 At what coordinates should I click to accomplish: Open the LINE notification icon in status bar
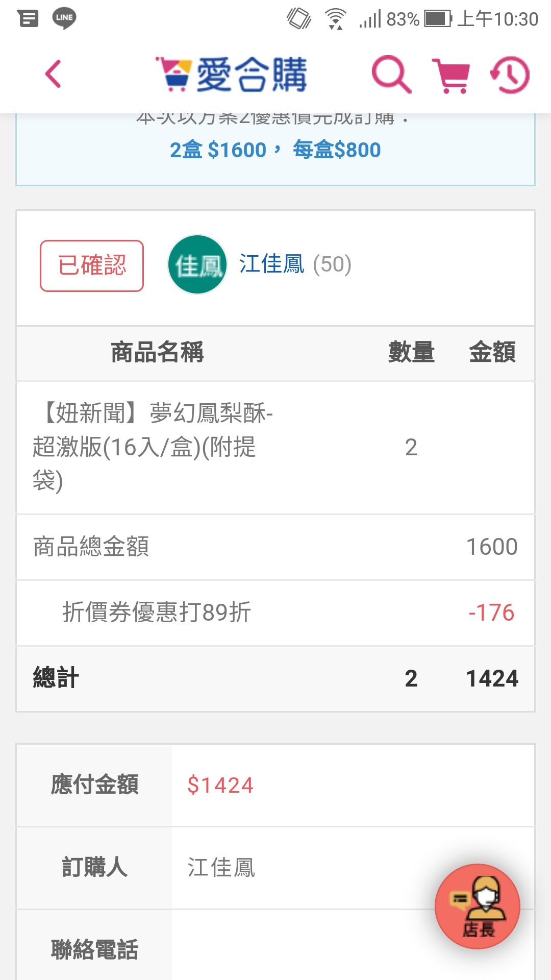click(64, 18)
